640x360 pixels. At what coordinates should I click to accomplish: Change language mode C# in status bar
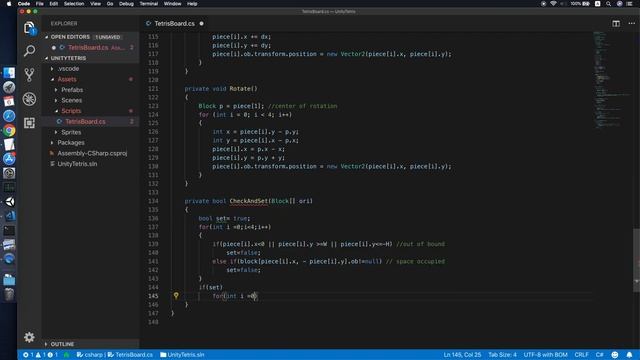[x=600, y=355]
